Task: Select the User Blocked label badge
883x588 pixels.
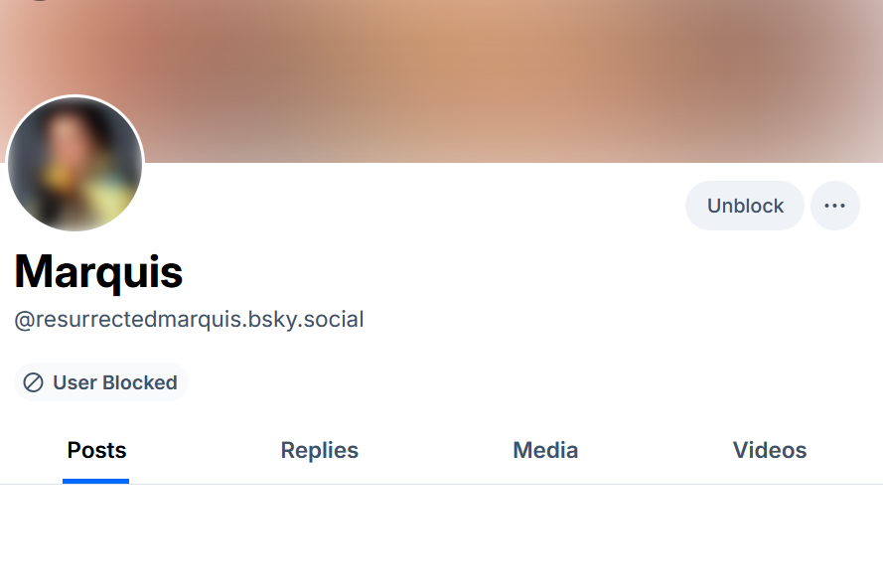Action: [100, 382]
